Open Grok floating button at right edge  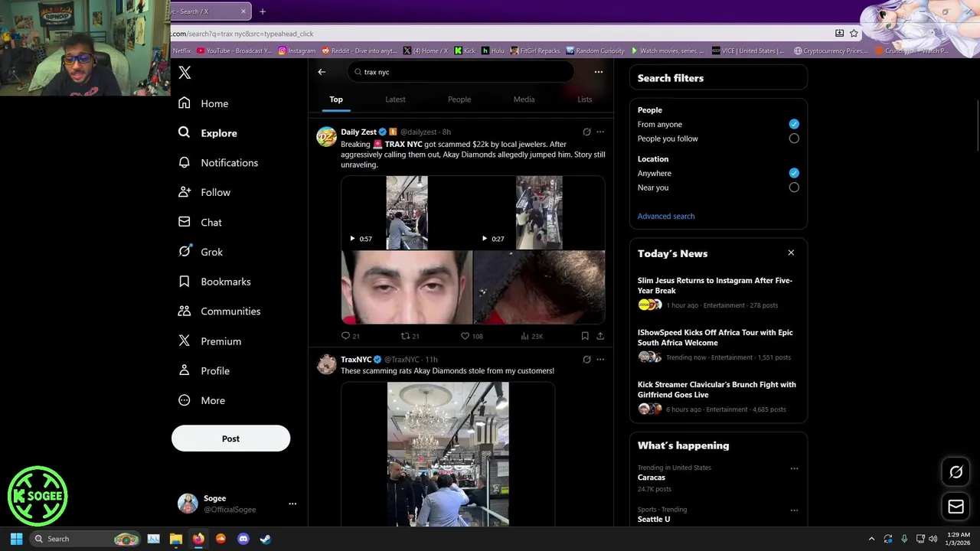(955, 472)
